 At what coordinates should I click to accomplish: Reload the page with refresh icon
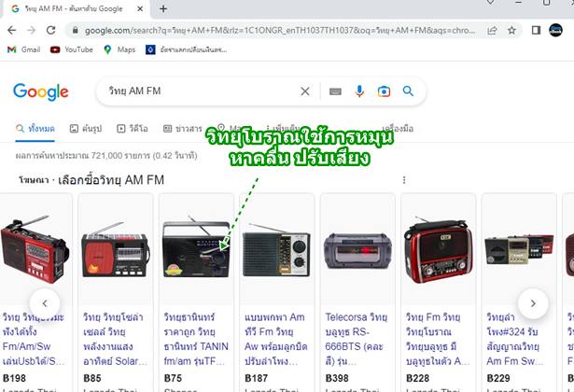[x=51, y=30]
